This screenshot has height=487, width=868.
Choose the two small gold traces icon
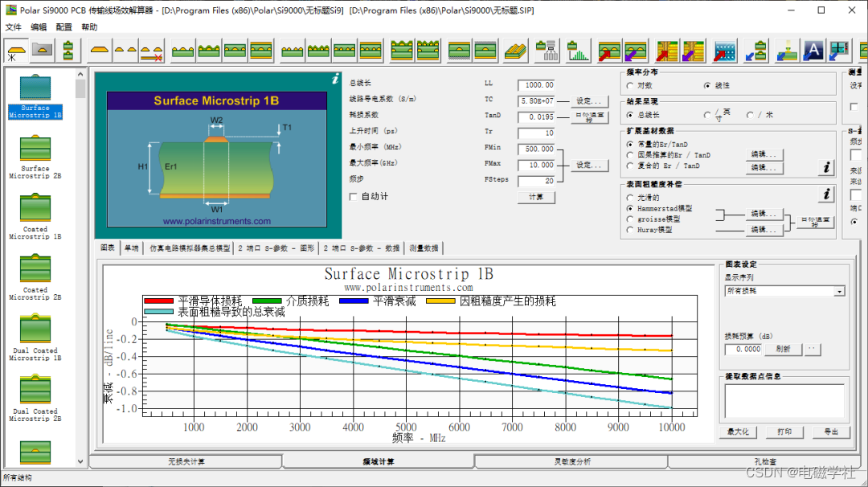tap(125, 51)
